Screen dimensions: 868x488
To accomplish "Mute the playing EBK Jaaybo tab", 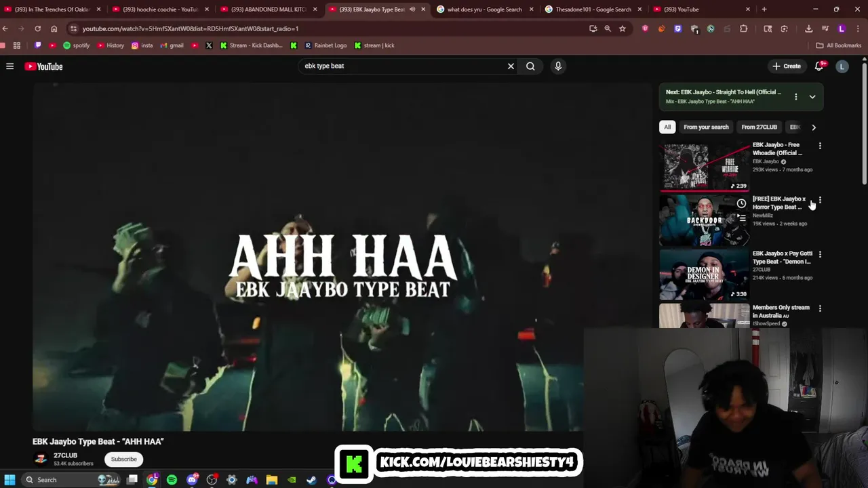I will pyautogui.click(x=412, y=9).
